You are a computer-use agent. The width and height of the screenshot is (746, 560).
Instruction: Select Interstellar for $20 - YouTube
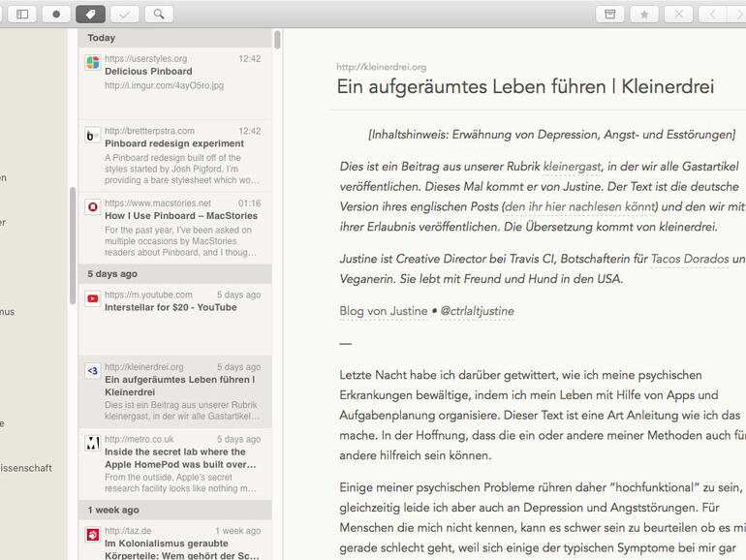[175, 320]
